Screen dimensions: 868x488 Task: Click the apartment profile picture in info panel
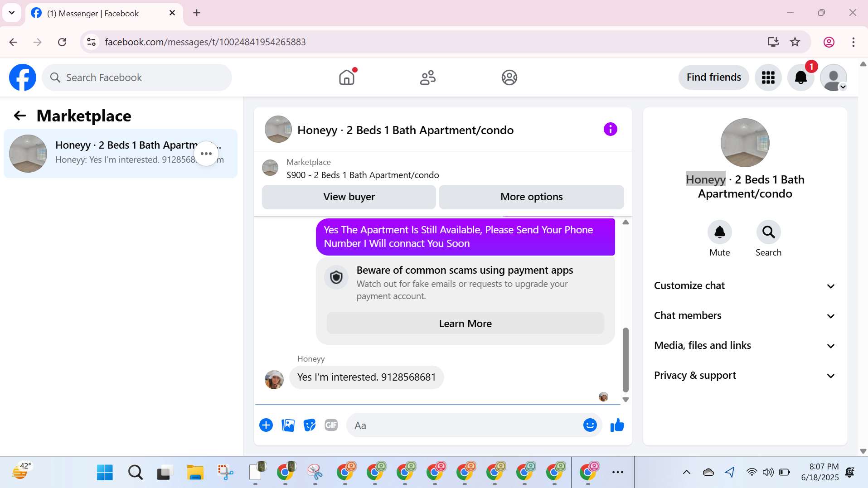tap(745, 143)
